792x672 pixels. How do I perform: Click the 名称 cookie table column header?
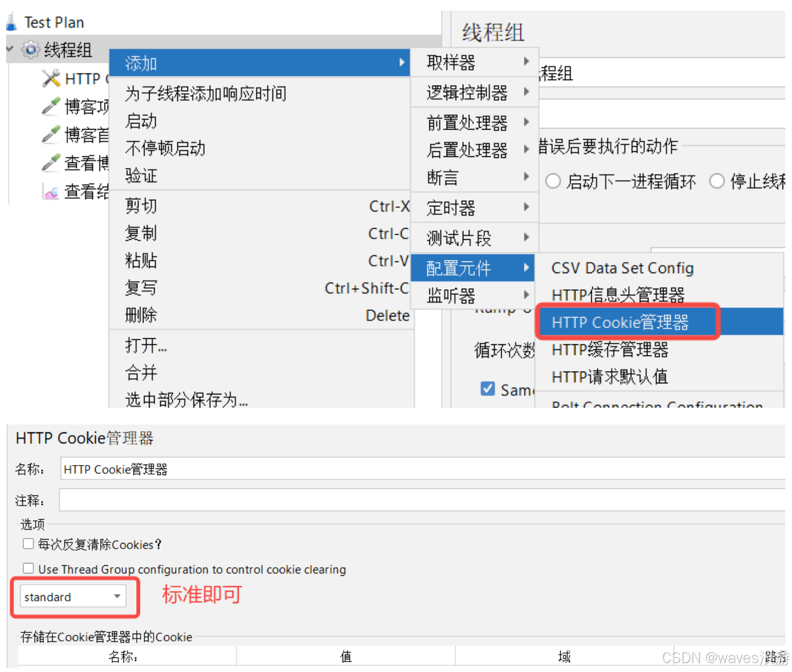[127, 656]
